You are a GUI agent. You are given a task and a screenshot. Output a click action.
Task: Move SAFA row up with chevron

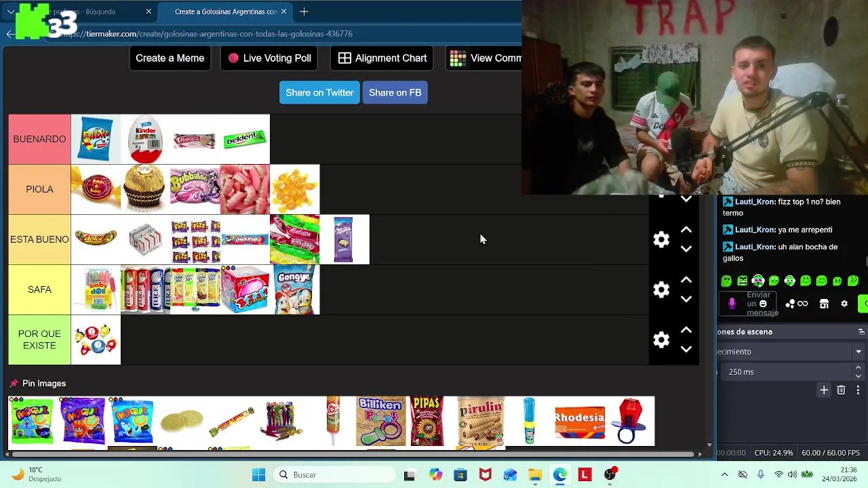click(x=686, y=281)
